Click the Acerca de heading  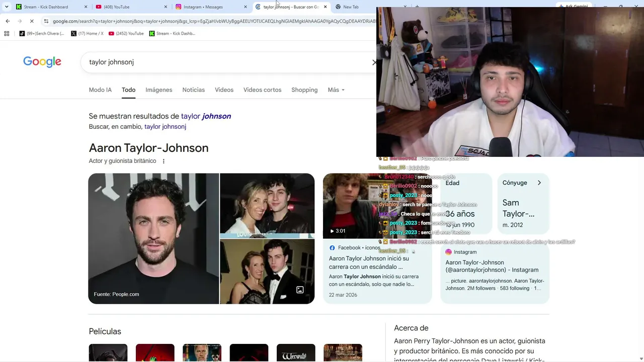(411, 328)
